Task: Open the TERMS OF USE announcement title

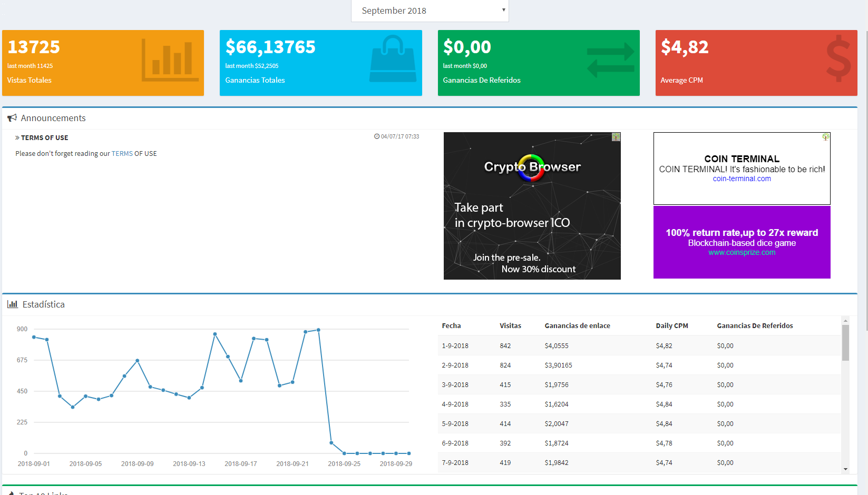Action: click(45, 138)
